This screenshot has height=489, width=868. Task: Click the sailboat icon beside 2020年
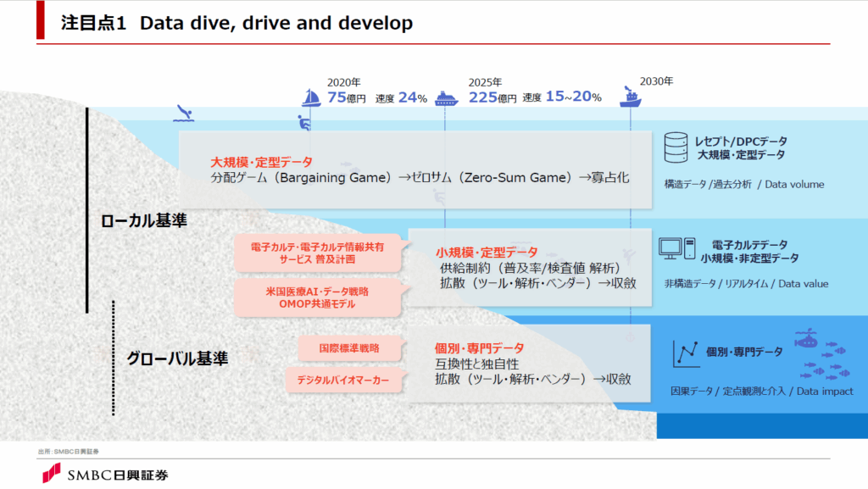311,98
